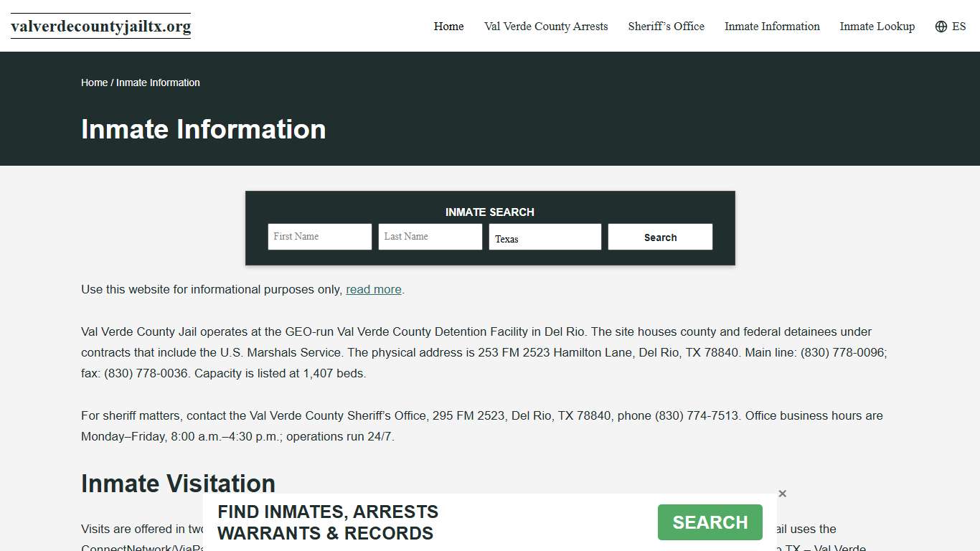
Task: Select the Inmate Information page title
Action: click(203, 130)
